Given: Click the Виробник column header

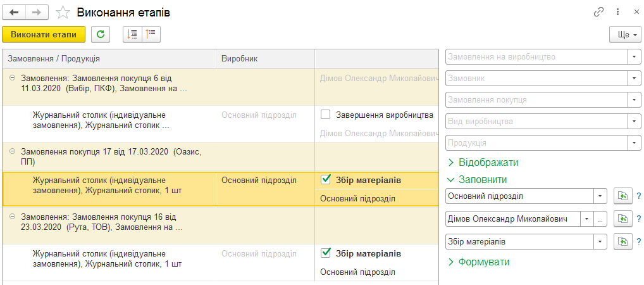Looking at the screenshot, I should point(265,59).
